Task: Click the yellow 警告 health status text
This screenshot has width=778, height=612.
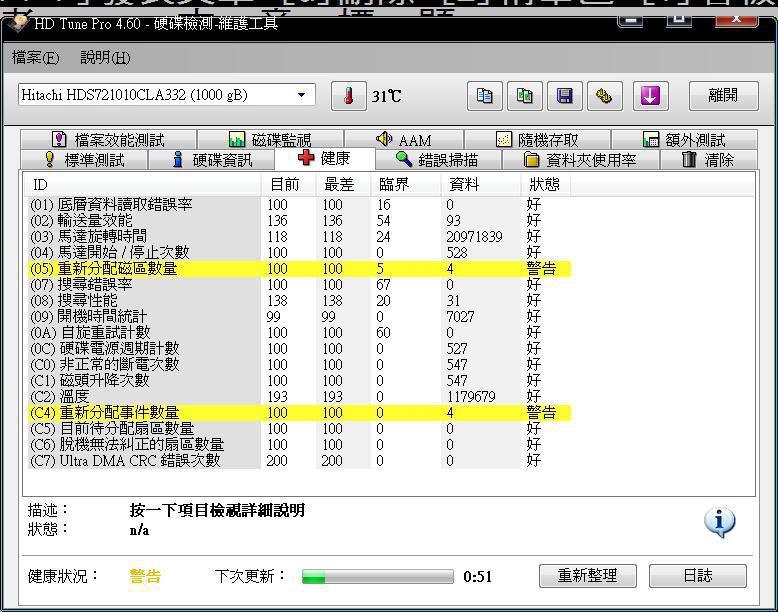Action: coord(145,576)
